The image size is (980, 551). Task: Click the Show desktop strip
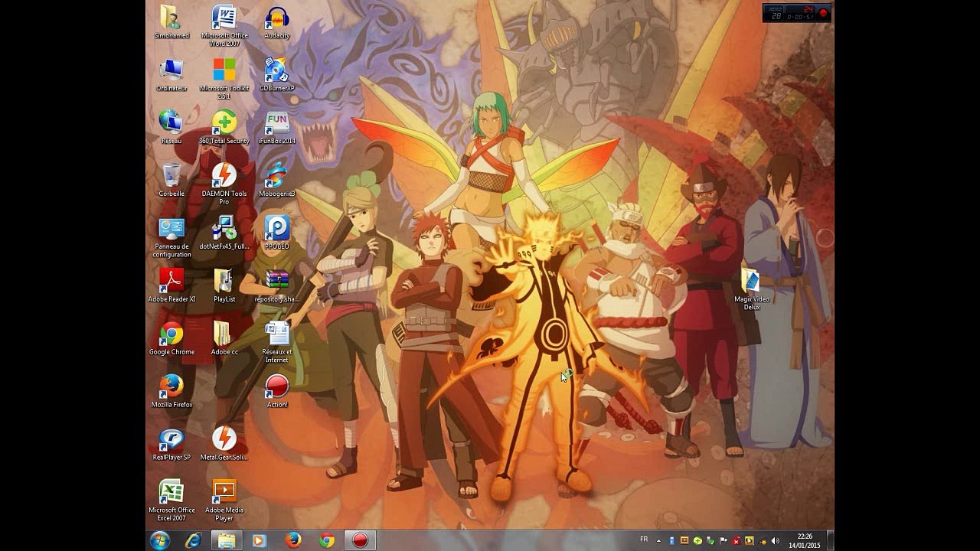tap(830, 540)
